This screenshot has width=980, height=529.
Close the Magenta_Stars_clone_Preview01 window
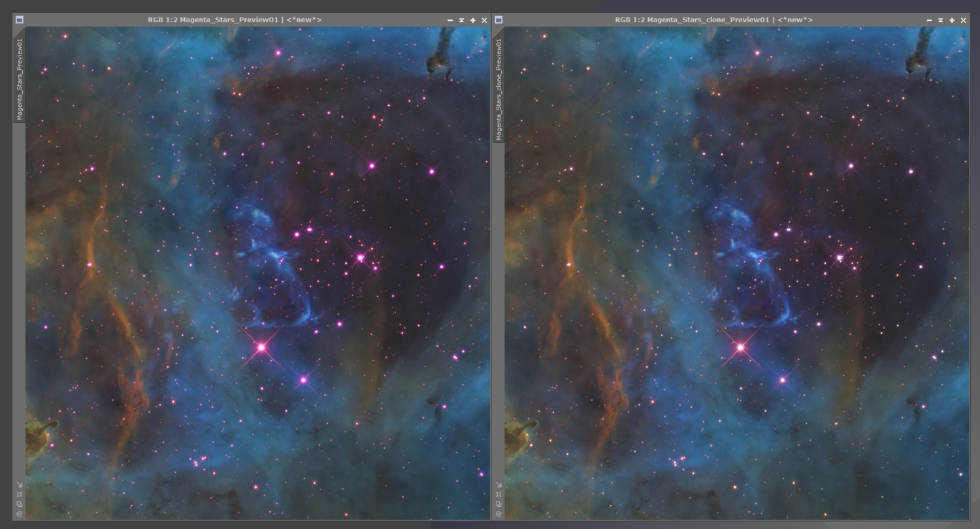point(963,20)
